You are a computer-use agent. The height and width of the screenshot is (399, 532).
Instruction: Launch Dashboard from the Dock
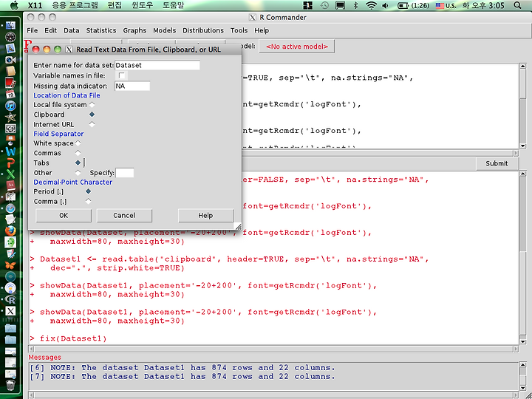10,37
